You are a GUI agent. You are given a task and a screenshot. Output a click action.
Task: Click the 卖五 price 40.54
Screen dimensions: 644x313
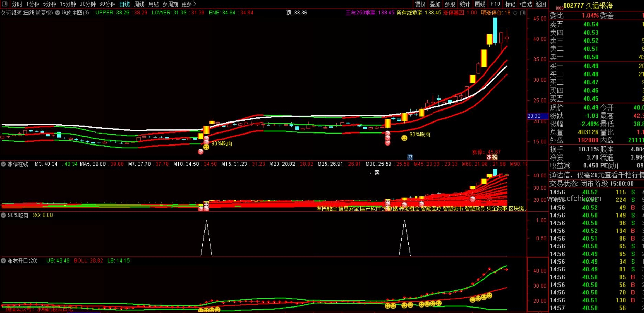[x=591, y=24]
